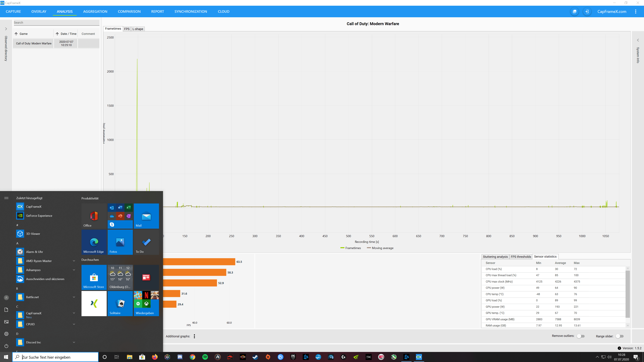Expand the AMD Ryzen Master folder
This screenshot has width=644, height=362.
pyautogui.click(x=74, y=261)
